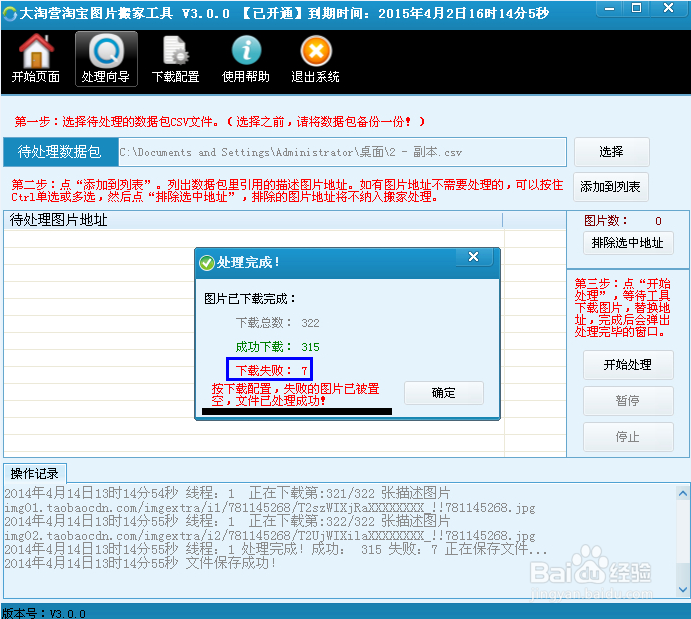Click the 待处理数据包 label
The height and width of the screenshot is (619, 691).
[x=60, y=152]
